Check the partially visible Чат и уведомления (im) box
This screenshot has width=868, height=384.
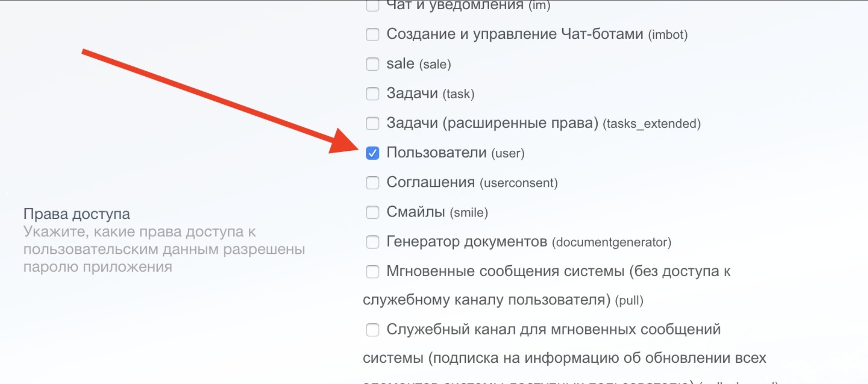point(372,6)
